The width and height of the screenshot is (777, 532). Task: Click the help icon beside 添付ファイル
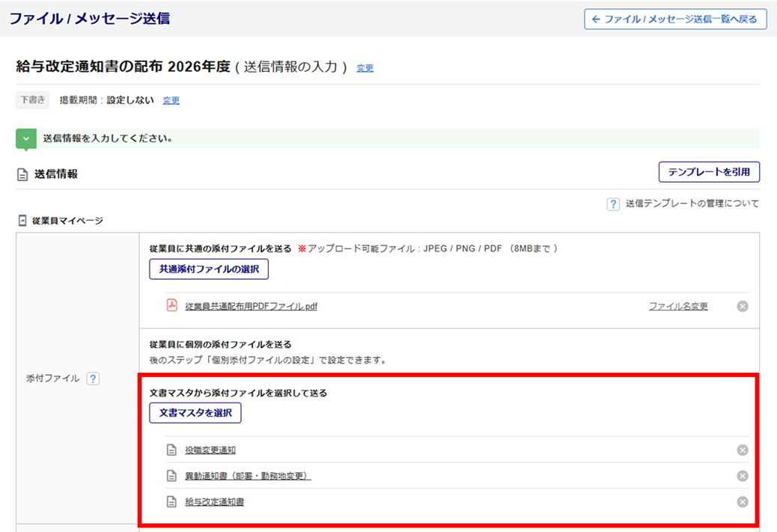click(x=93, y=379)
